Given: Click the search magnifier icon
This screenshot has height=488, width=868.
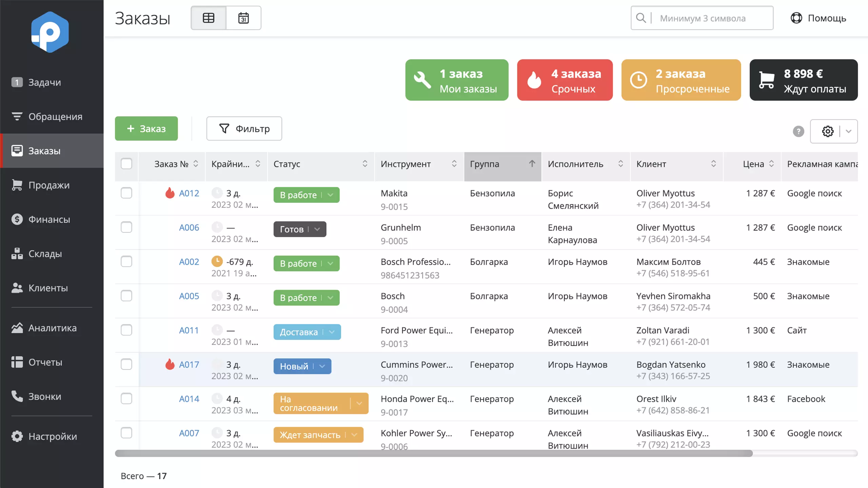Looking at the screenshot, I should [x=641, y=18].
